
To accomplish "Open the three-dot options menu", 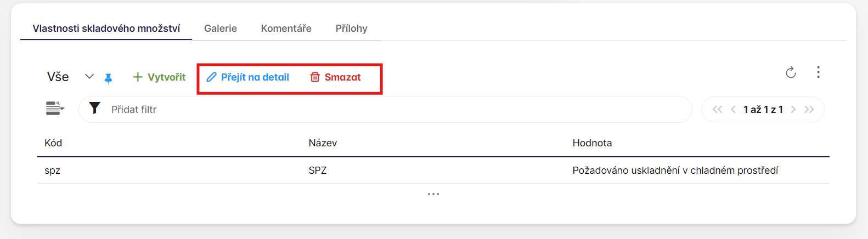I will pyautogui.click(x=818, y=72).
